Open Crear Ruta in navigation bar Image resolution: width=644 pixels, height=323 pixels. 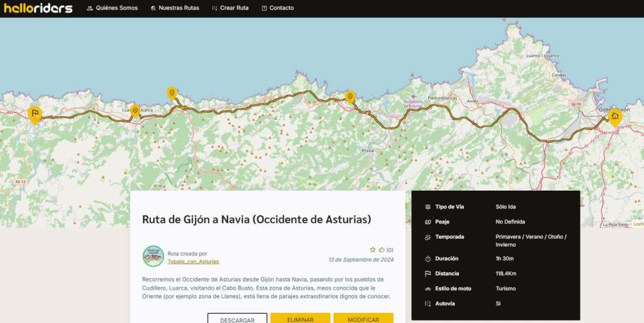tap(230, 8)
